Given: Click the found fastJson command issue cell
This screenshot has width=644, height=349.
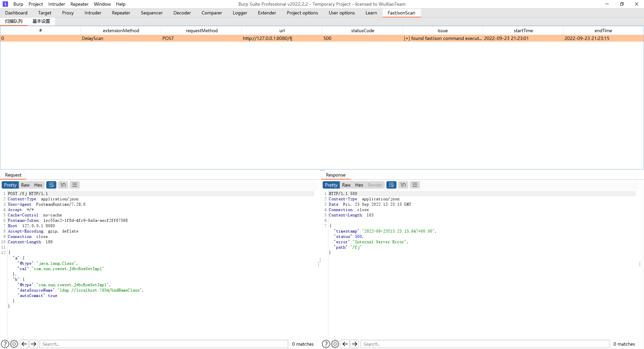Looking at the screenshot, I should pos(443,38).
